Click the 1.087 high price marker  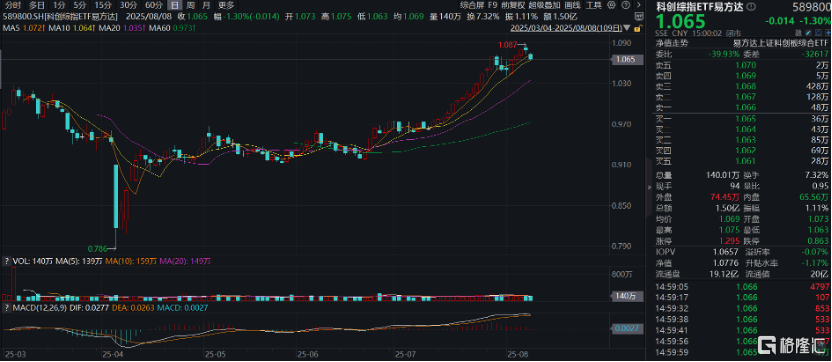point(507,45)
